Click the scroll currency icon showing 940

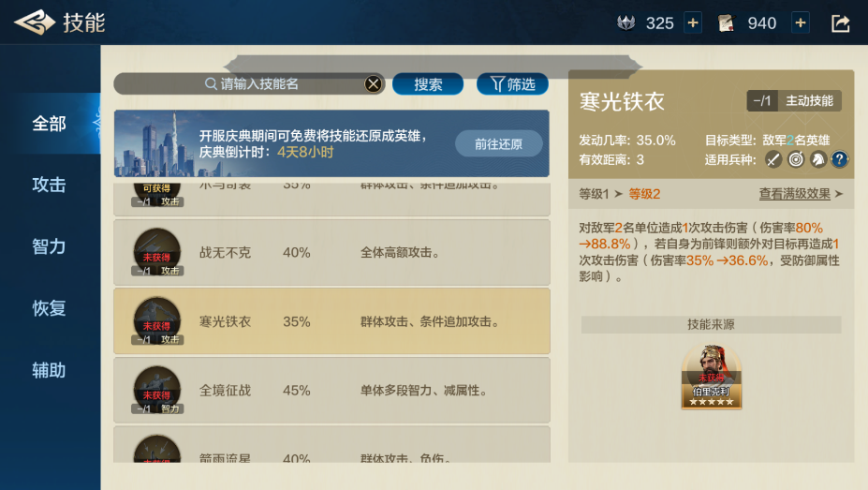point(726,23)
